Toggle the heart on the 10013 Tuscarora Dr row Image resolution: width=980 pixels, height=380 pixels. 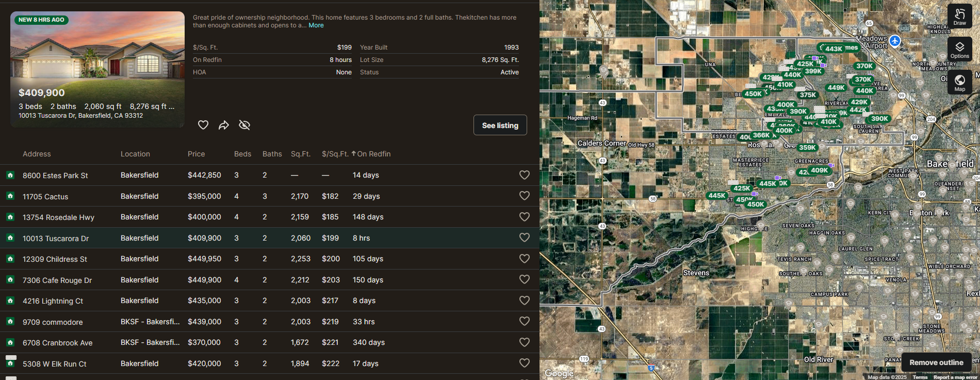(x=525, y=238)
